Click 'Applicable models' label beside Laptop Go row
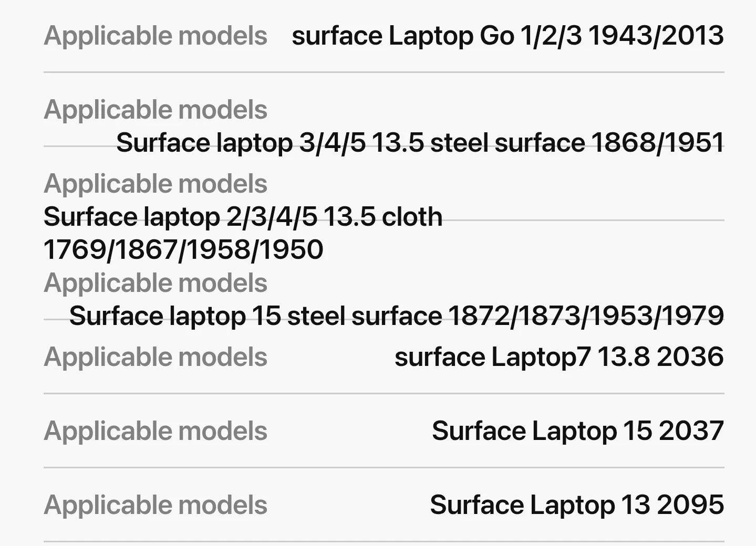This screenshot has height=546, width=756. [x=156, y=36]
